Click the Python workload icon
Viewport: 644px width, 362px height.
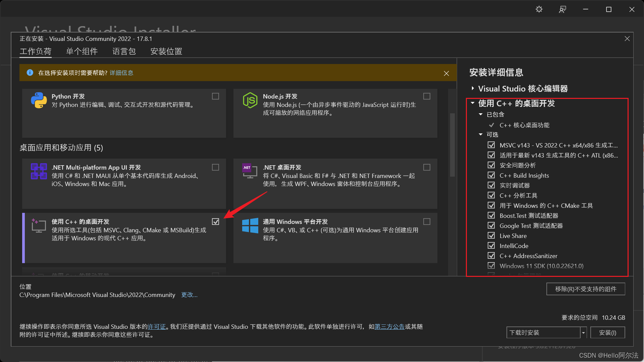(x=39, y=100)
